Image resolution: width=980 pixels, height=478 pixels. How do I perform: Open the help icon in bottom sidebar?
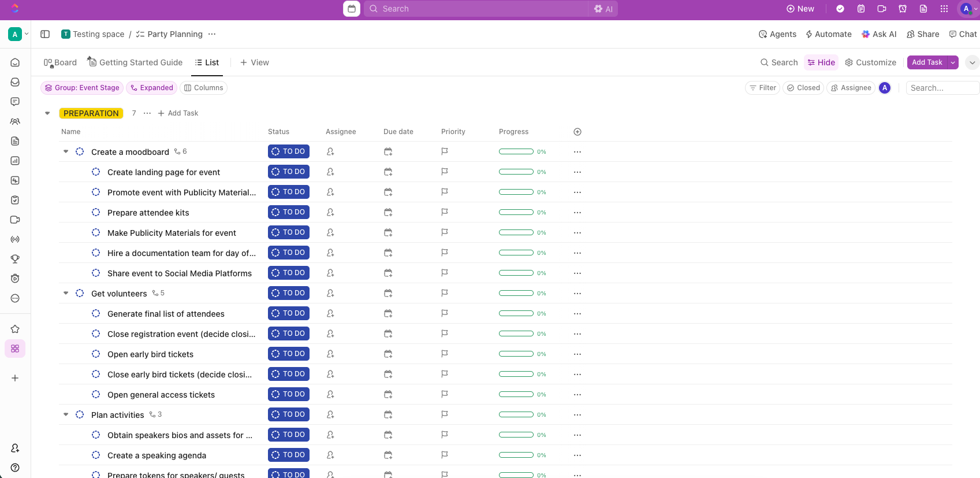15,468
